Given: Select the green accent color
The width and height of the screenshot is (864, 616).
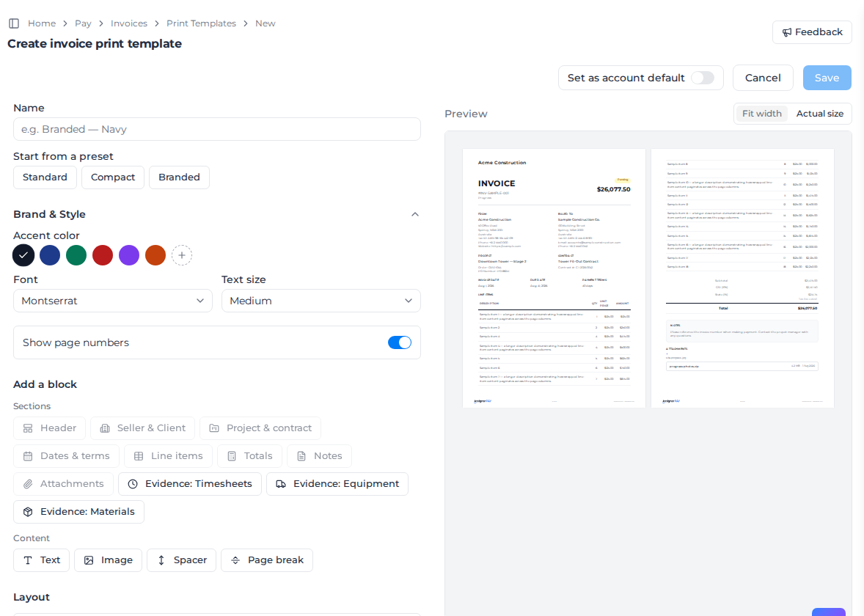Looking at the screenshot, I should (76, 255).
